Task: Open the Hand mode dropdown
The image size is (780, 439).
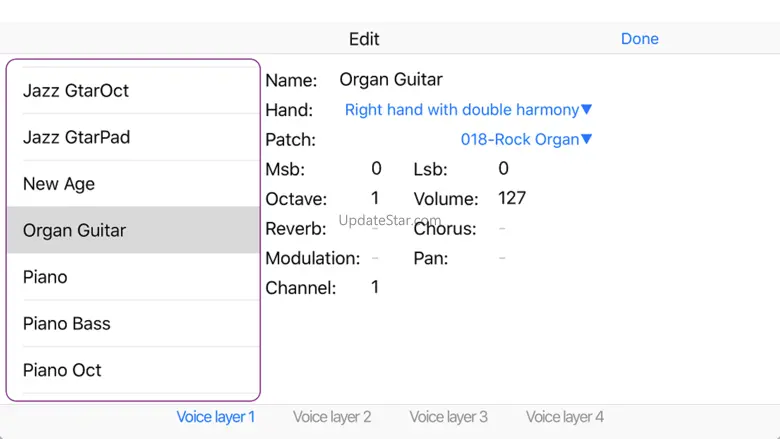Action: pyautogui.click(x=468, y=110)
